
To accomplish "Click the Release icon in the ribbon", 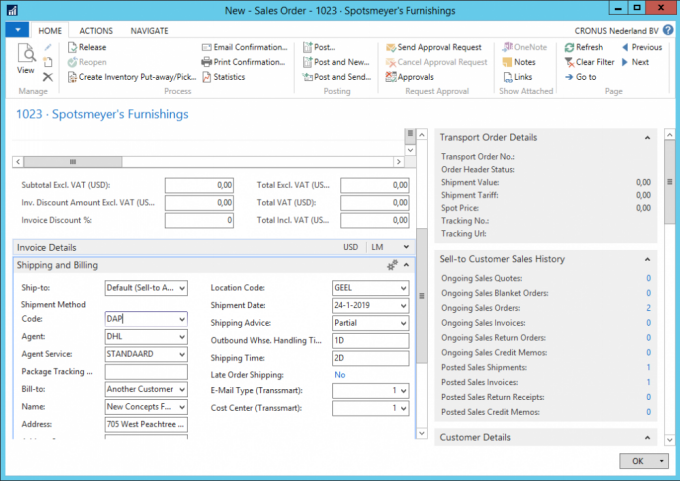I will click(x=72, y=47).
